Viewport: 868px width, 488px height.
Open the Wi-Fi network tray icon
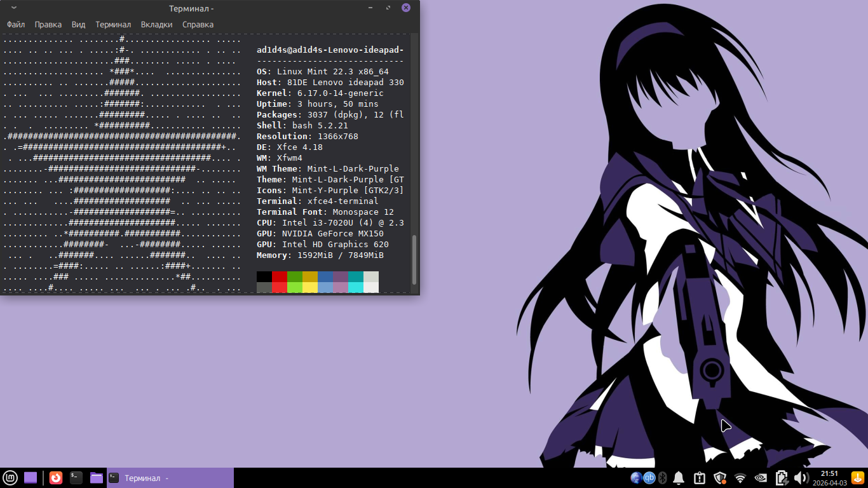coord(740,478)
